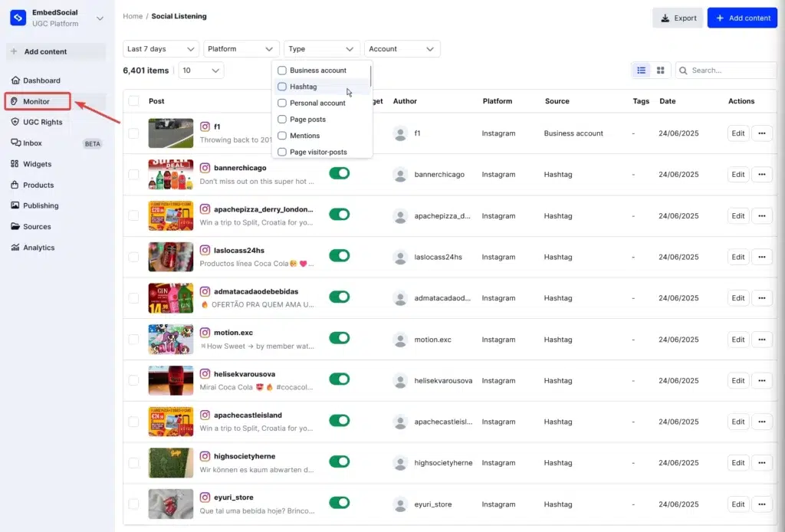The width and height of the screenshot is (785, 532).
Task: Click Add content in the sidebar
Action: (x=55, y=51)
